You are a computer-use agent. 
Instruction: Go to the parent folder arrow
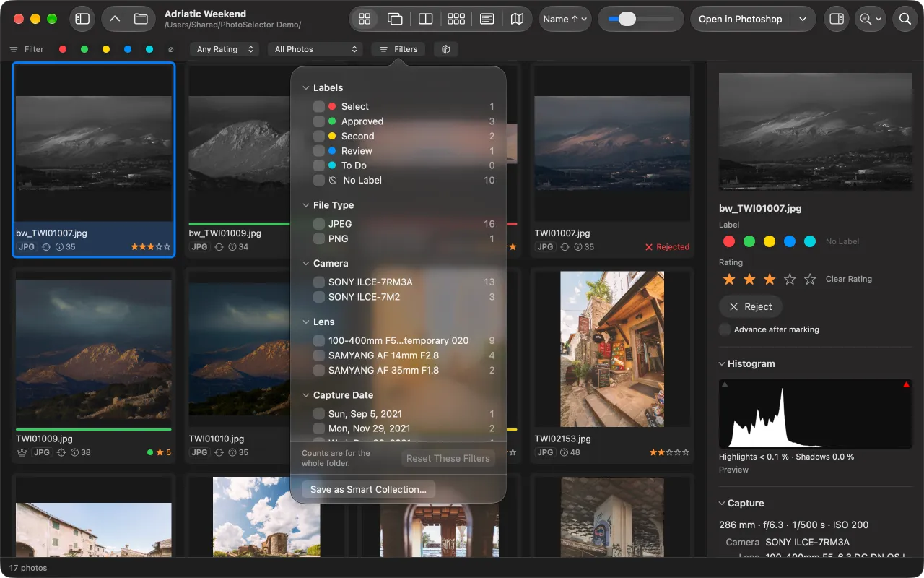(115, 19)
